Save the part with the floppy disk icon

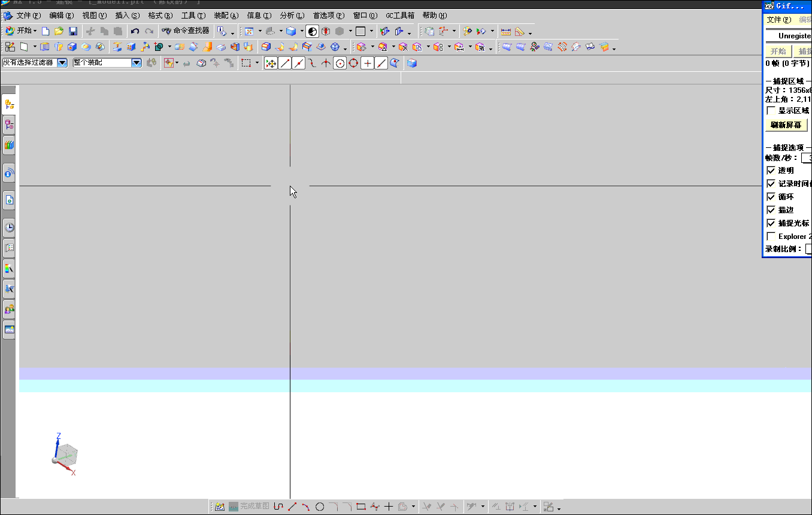(x=73, y=31)
